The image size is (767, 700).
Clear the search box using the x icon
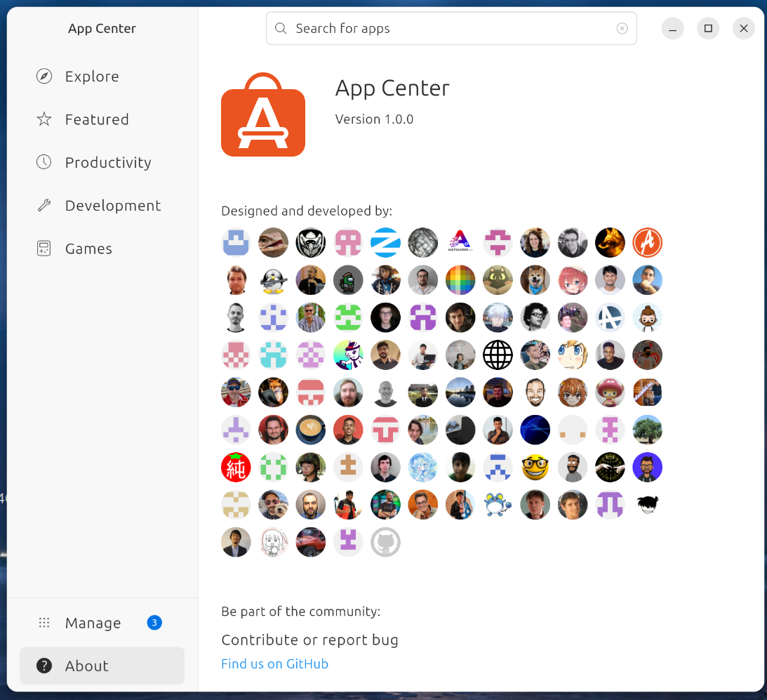click(x=622, y=28)
